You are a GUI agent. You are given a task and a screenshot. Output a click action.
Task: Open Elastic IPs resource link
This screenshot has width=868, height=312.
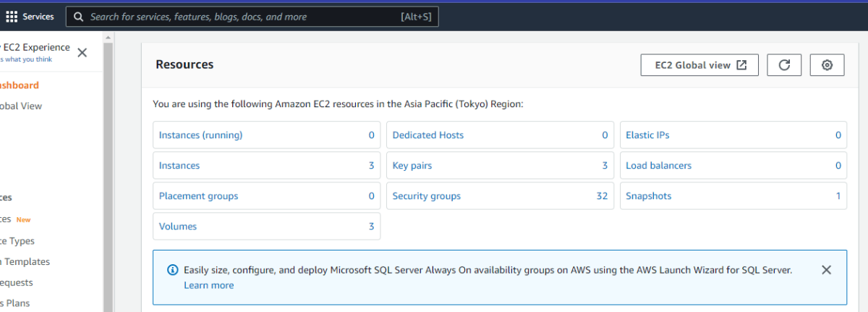[x=647, y=135]
